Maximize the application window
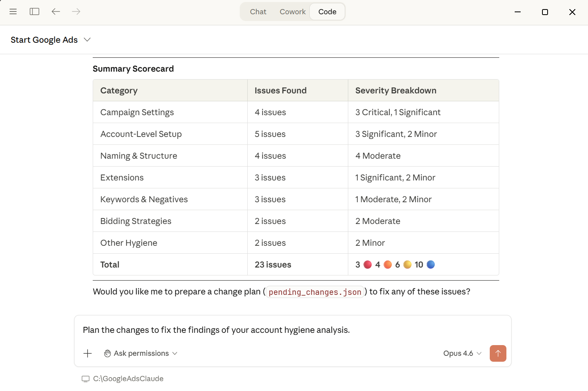Screen dimensions: 588x391 click(x=545, y=12)
